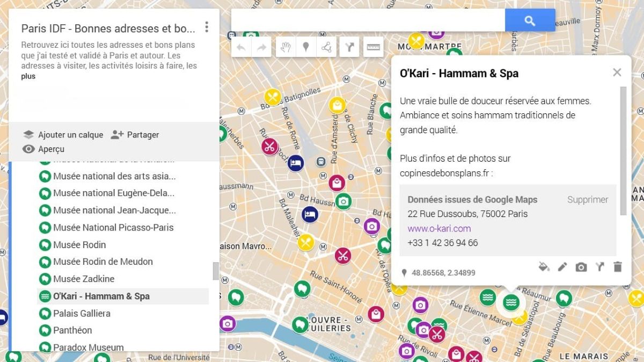
Task: Click green spa wave marker left of selected marker
Action: tap(487, 297)
